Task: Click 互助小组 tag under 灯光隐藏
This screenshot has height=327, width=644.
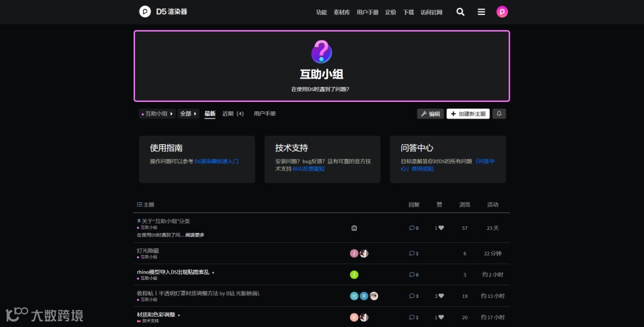Action: point(147,257)
